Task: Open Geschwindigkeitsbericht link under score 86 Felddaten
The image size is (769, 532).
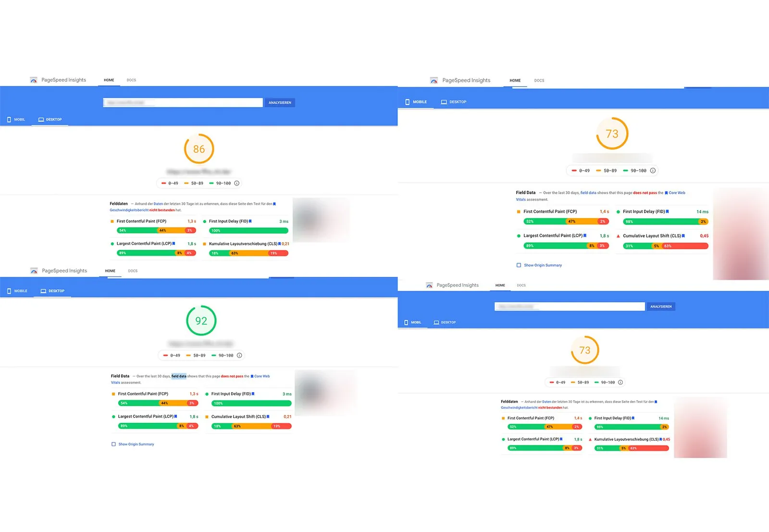Action: pos(129,210)
